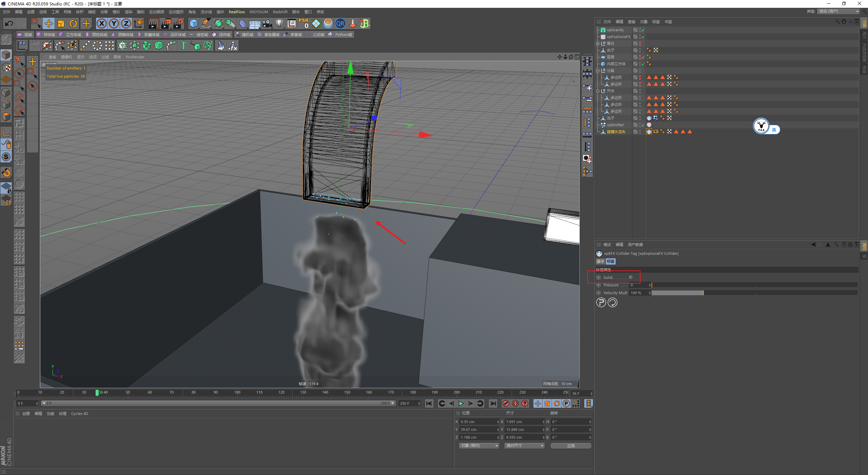Click the Undo arrow icon
This screenshot has height=475, width=868.
[x=9, y=23]
